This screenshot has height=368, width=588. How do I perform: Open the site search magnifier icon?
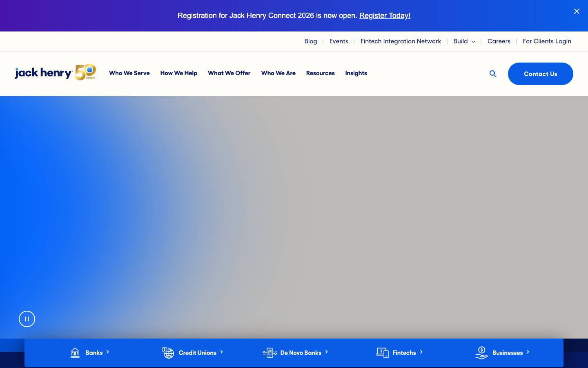pyautogui.click(x=493, y=74)
